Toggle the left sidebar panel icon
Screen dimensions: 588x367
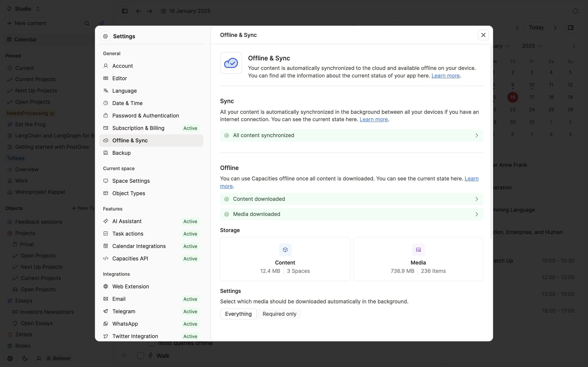(125, 11)
